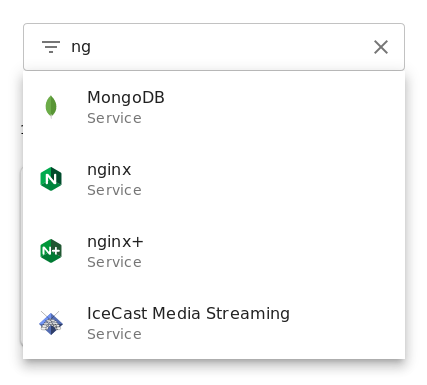
Task: Select the IceCast Media Streaming title
Action: (x=188, y=314)
